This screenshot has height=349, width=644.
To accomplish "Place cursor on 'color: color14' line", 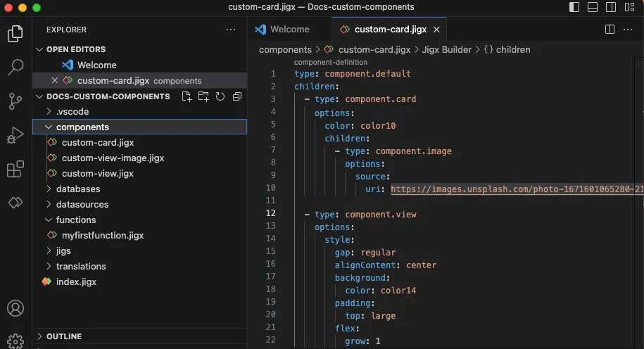I will [x=380, y=291].
